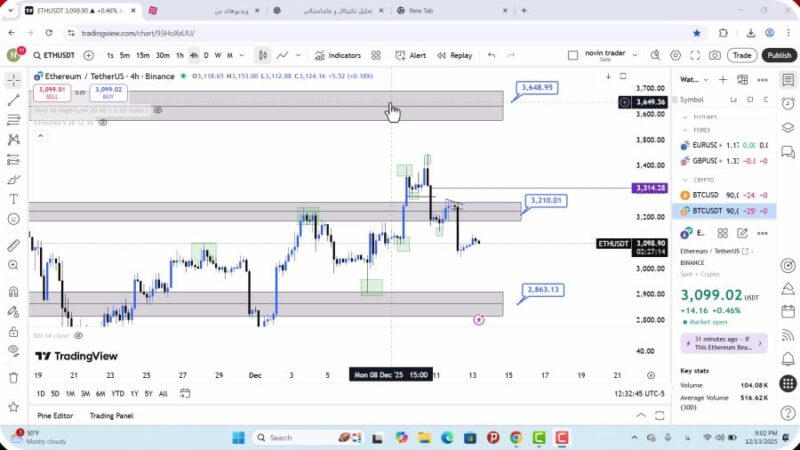Click the Trade button
This screenshot has height=450, width=800.
tap(742, 55)
